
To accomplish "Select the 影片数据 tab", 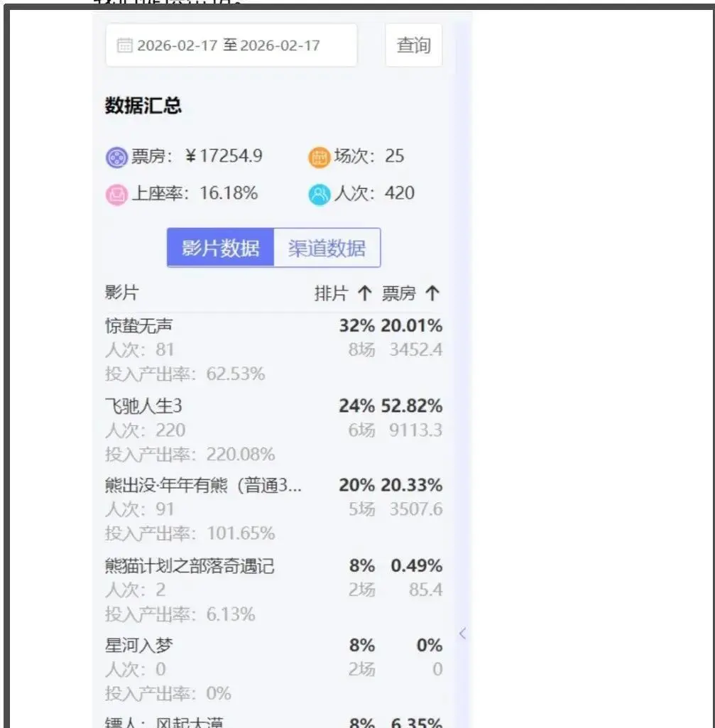I will coord(221,248).
